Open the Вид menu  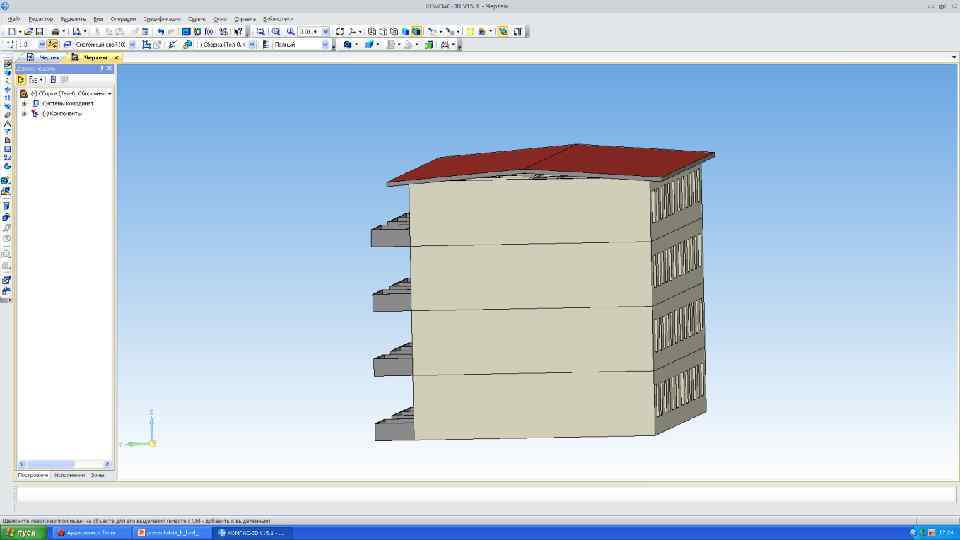click(98, 19)
